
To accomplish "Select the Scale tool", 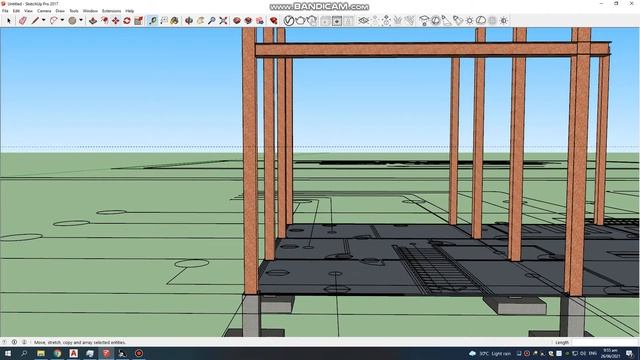I will [x=138, y=20].
